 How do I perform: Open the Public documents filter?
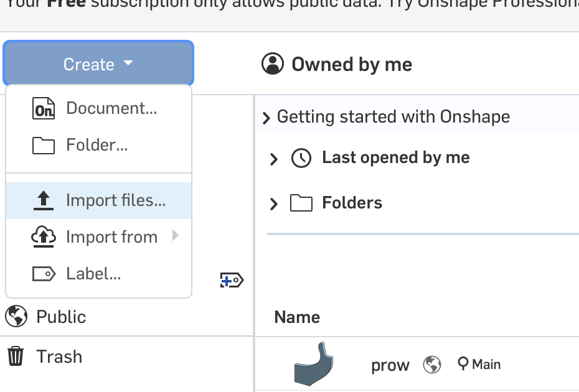click(x=60, y=317)
